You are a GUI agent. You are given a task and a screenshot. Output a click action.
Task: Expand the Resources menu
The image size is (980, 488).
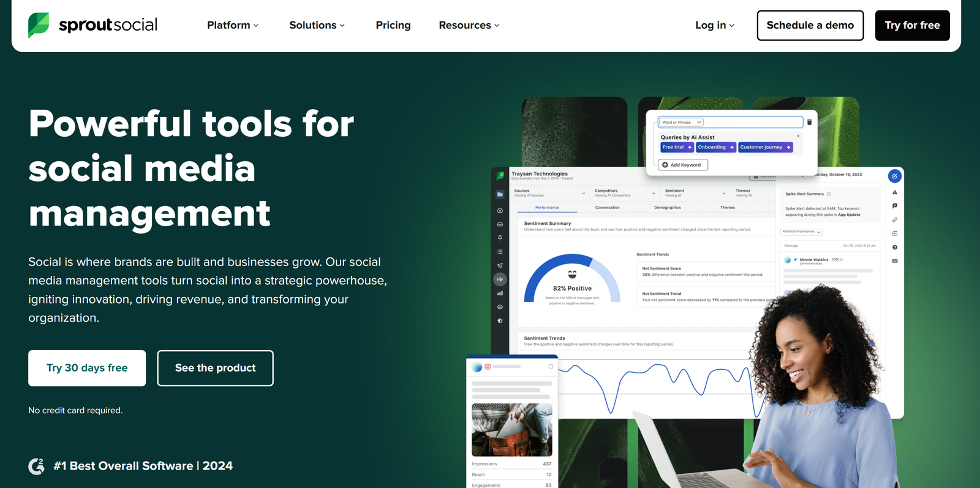click(x=469, y=25)
